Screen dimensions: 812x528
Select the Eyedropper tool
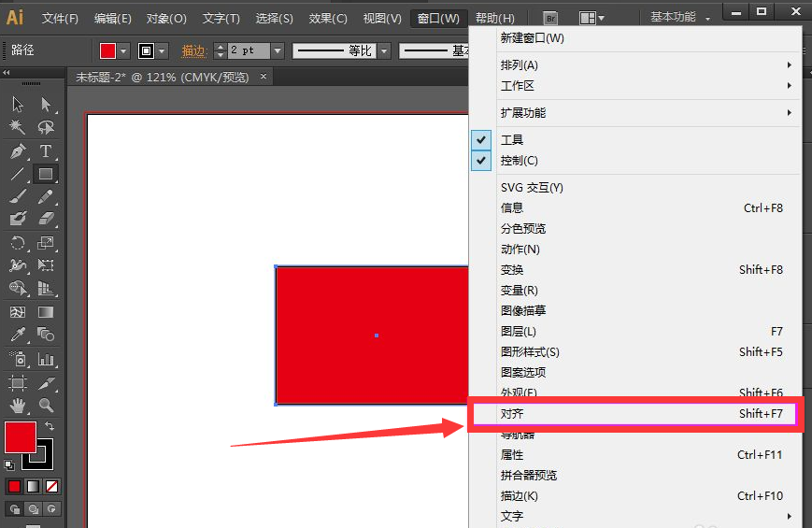[18, 335]
